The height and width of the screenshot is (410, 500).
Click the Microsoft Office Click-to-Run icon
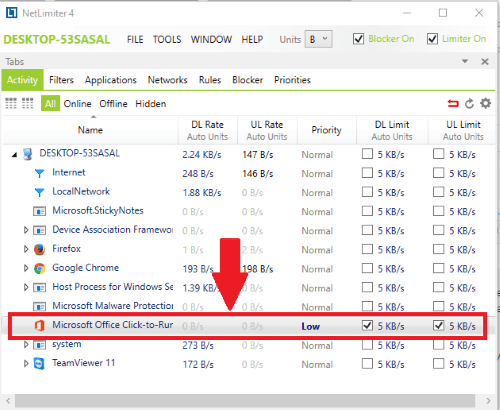point(39,326)
